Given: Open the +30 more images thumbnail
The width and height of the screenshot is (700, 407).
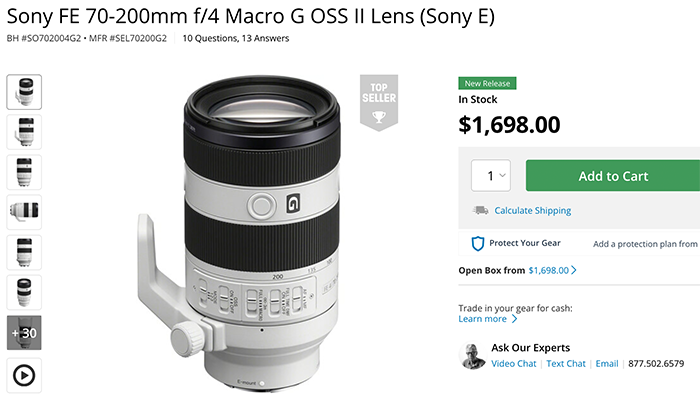Looking at the screenshot, I should point(24,333).
